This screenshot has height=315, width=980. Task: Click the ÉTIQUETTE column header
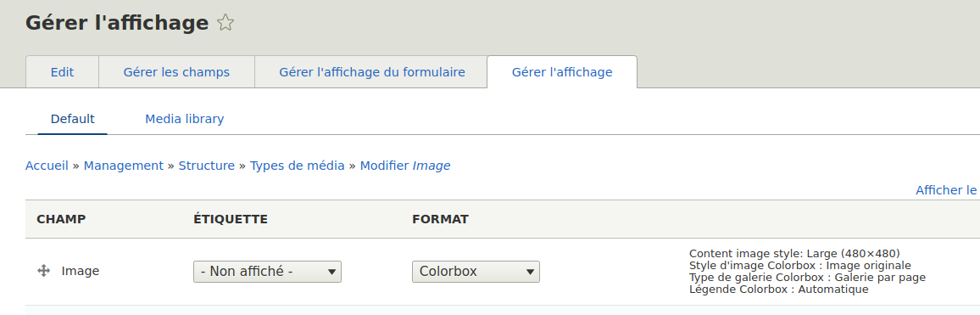point(231,219)
